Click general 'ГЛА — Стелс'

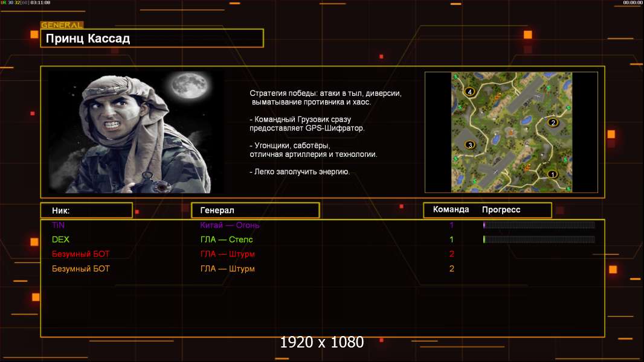227,240
